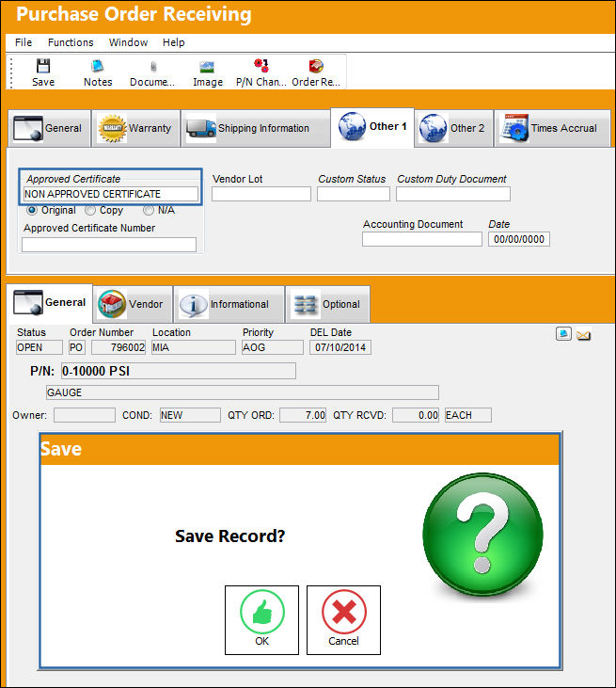Switch to the upper General tab
Image resolution: width=616 pixels, height=688 pixels.
click(x=49, y=128)
